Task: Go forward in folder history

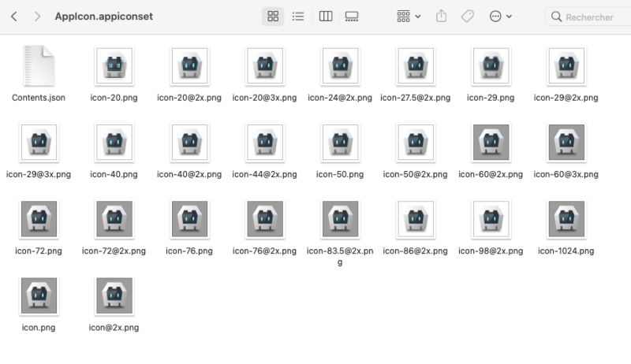Action: pyautogui.click(x=37, y=17)
